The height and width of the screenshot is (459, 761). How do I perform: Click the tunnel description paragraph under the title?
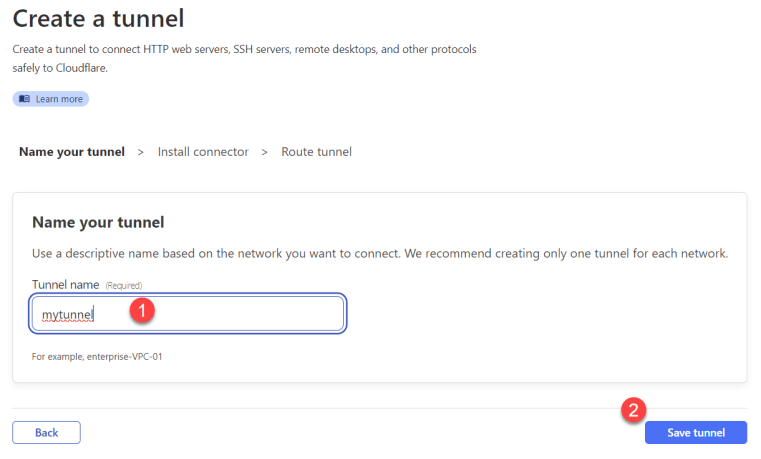[245, 59]
